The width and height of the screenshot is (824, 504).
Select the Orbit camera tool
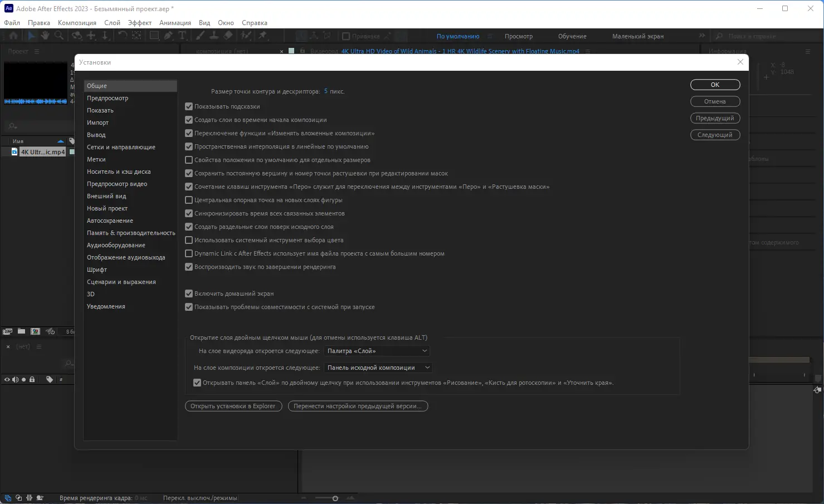(77, 36)
